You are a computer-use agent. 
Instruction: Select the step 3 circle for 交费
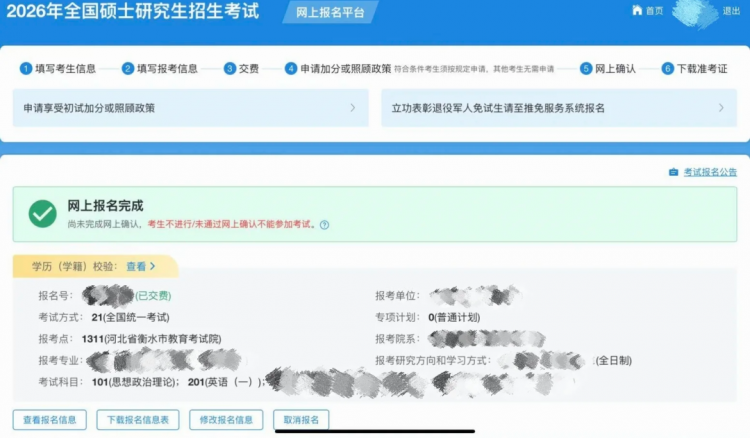(230, 69)
